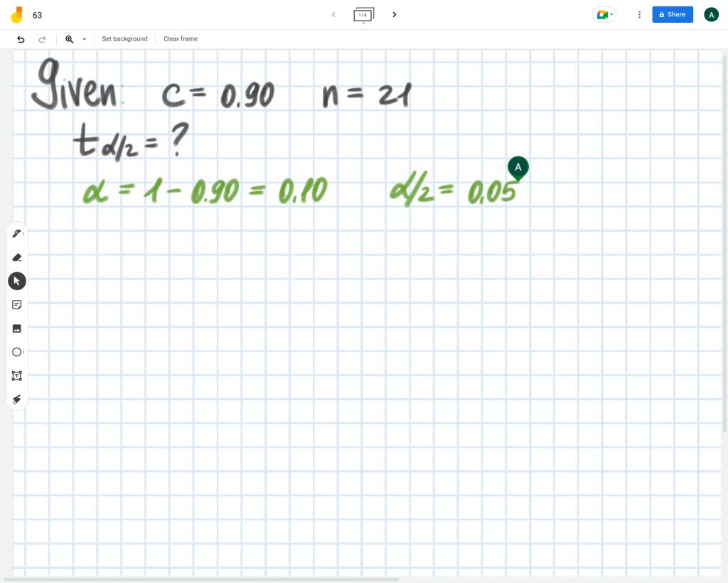Select the Pen tool

(x=16, y=233)
